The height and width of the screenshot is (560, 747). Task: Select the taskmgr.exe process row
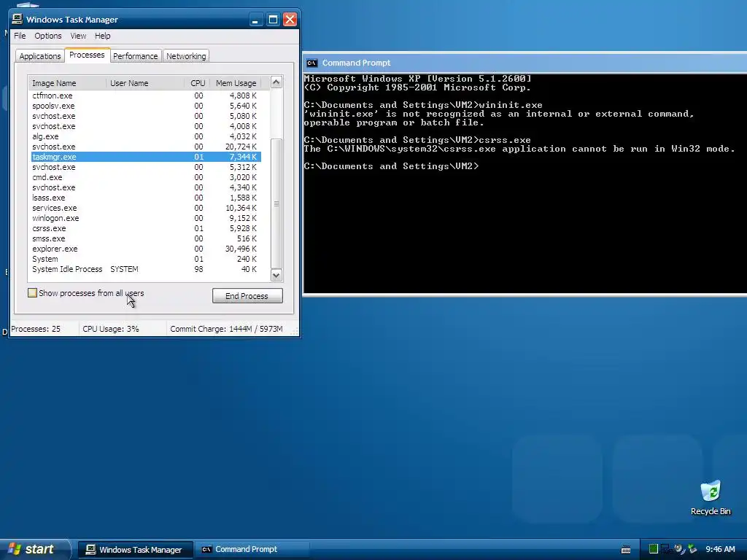point(146,157)
